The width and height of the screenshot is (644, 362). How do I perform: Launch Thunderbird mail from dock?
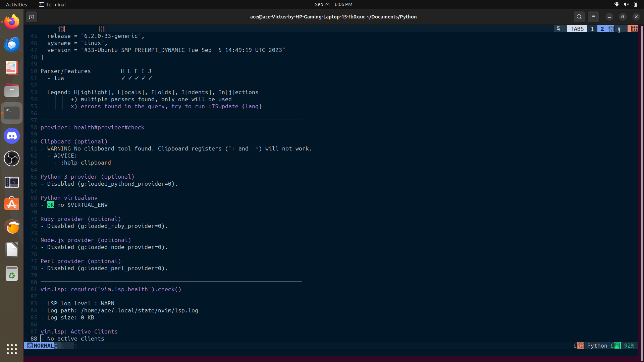[12, 45]
